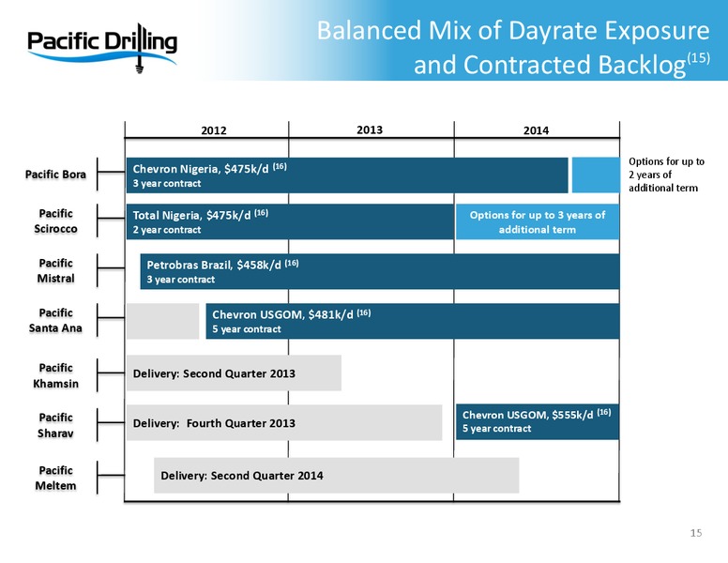Click the '3 year contract' text under Petrobras Brazil
This screenshot has width=728, height=563.
[181, 280]
